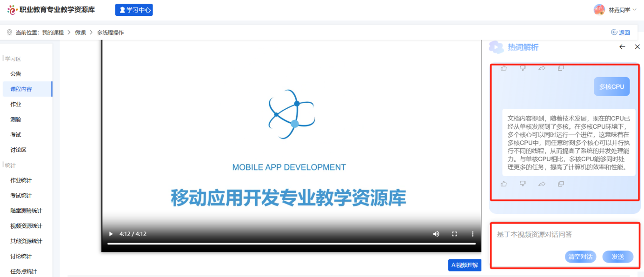Open 讨论区 in the sidebar

click(x=19, y=150)
